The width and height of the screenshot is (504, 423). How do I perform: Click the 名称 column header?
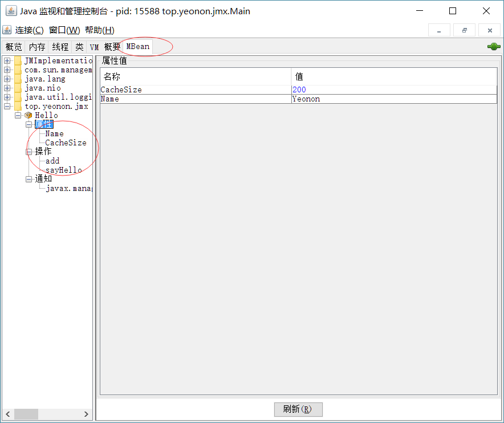196,76
